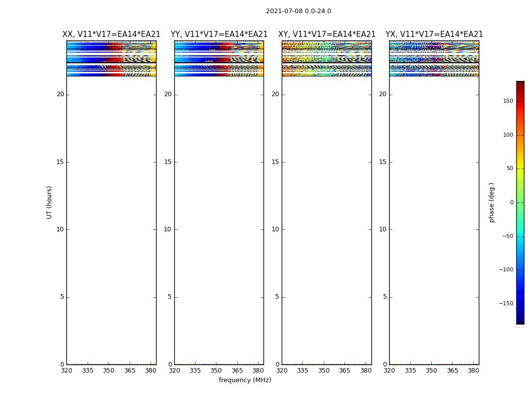Click the 350 tick label under YY panel

216,371
